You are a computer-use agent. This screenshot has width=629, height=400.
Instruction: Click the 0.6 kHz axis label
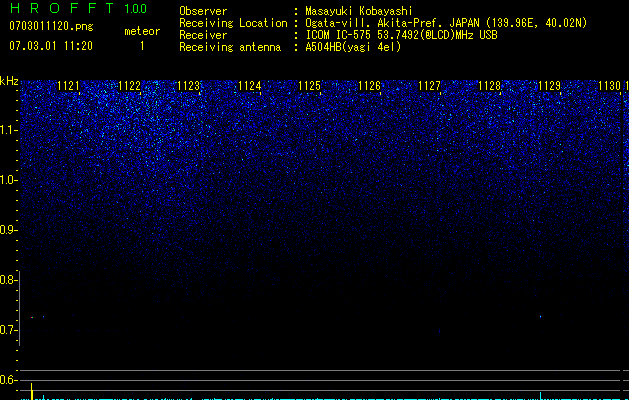pos(8,380)
